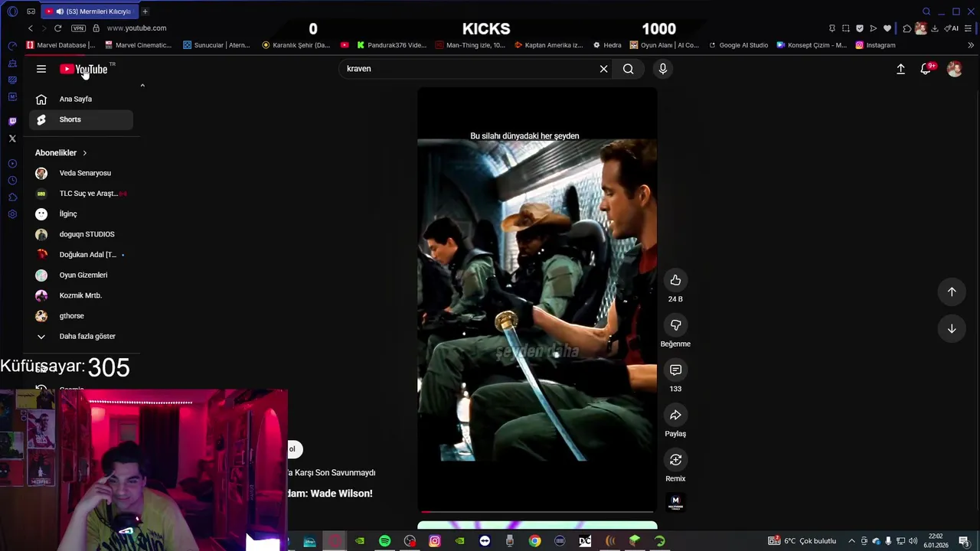The image size is (980, 551).
Task: Click the Shorts video progress bar
Action: click(537, 511)
